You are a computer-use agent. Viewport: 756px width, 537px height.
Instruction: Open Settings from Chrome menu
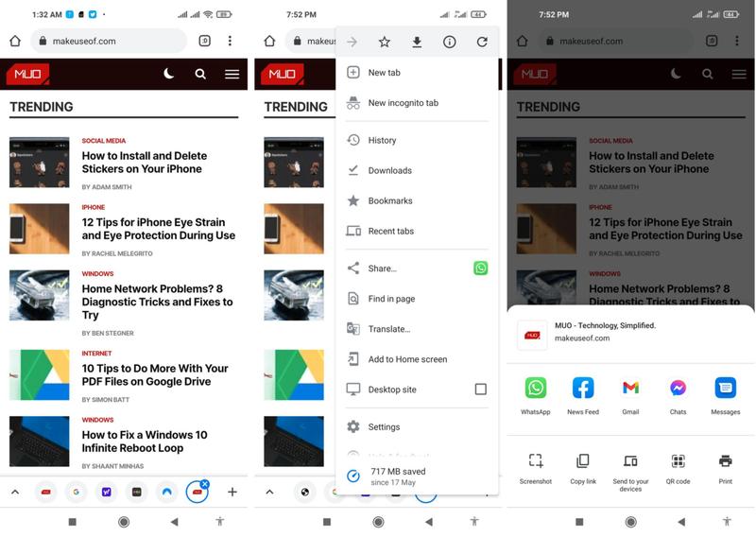[x=417, y=427]
